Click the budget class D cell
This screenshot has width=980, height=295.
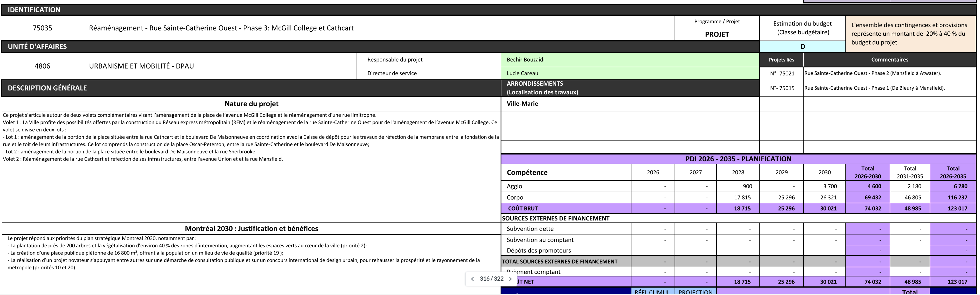[x=802, y=46]
